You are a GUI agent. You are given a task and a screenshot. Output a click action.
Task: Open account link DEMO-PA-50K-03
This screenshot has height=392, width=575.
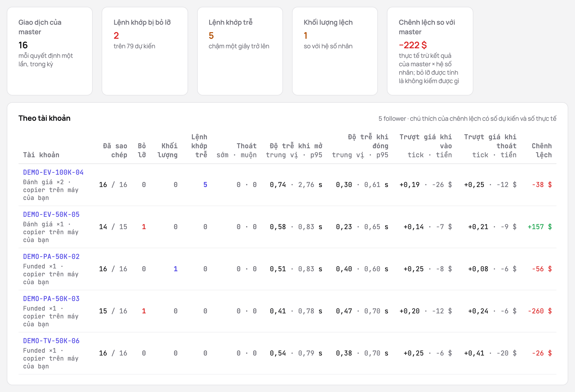[x=51, y=299]
